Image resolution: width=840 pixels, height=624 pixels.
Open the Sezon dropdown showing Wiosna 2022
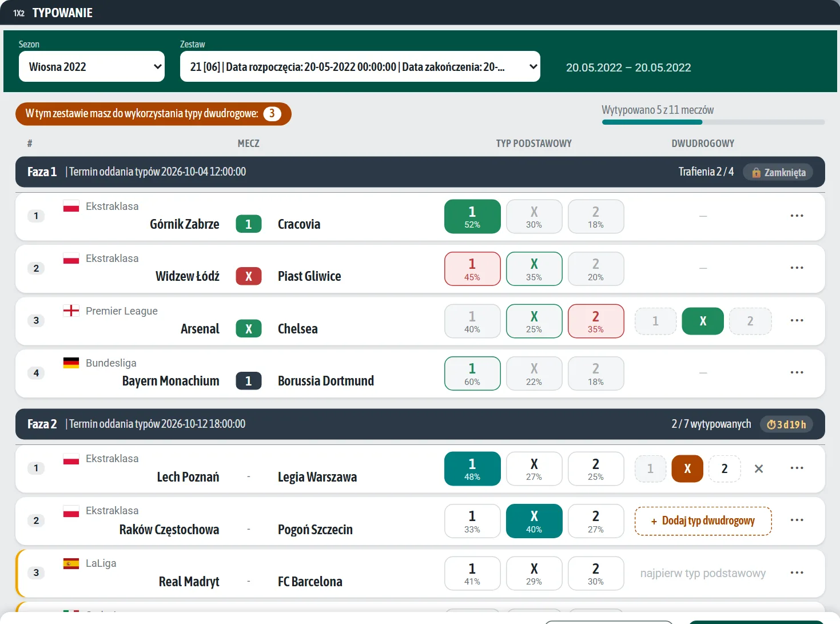point(91,66)
